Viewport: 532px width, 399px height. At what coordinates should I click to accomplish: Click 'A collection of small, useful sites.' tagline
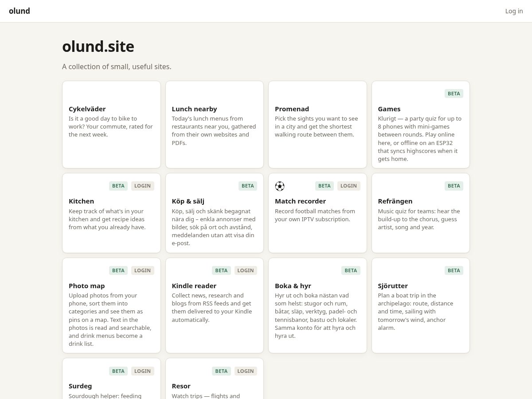pos(117,66)
